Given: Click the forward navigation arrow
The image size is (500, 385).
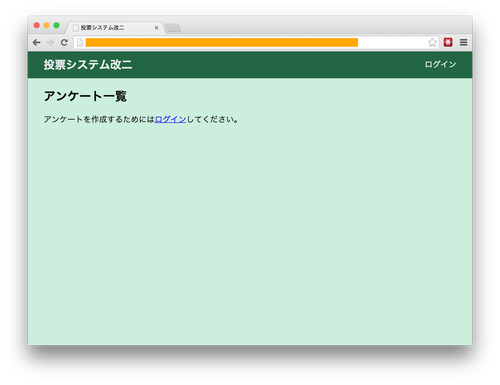Looking at the screenshot, I should click(x=50, y=42).
